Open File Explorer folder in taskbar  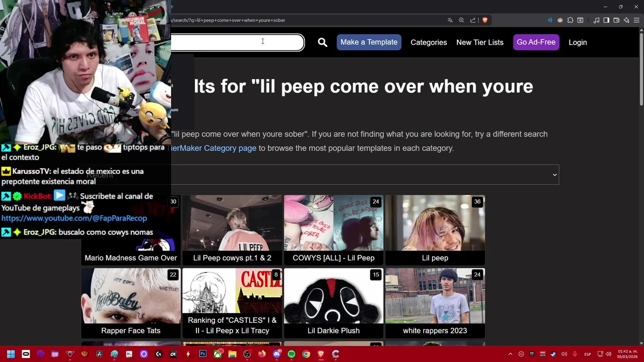pyautogui.click(x=232, y=354)
